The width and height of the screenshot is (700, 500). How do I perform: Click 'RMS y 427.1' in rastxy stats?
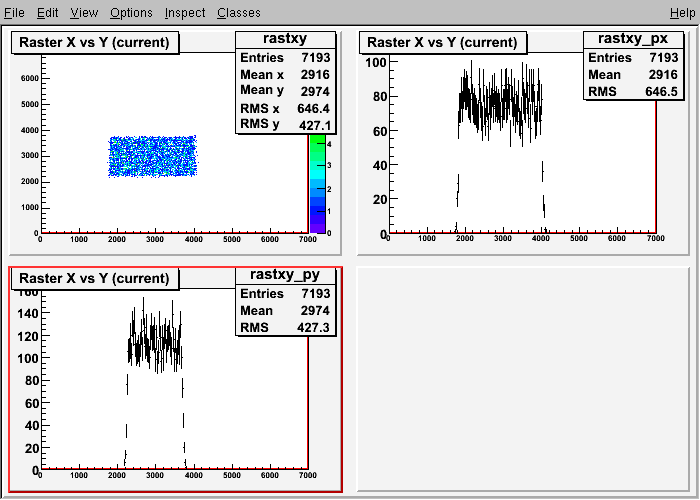pos(285,125)
